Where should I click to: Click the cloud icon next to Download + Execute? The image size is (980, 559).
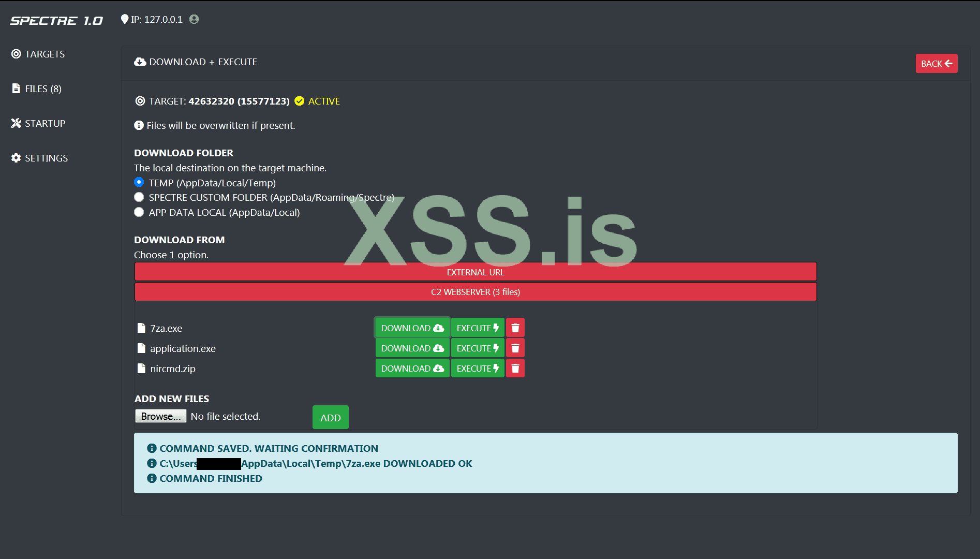pyautogui.click(x=140, y=62)
